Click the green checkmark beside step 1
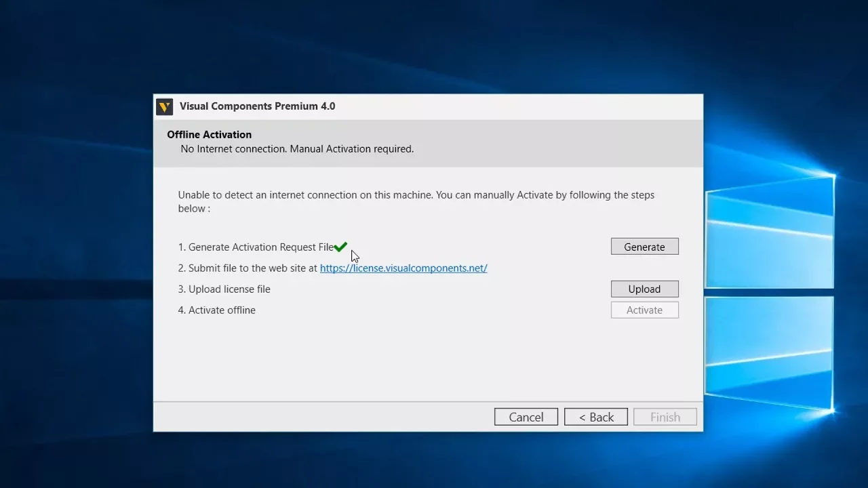 click(340, 247)
